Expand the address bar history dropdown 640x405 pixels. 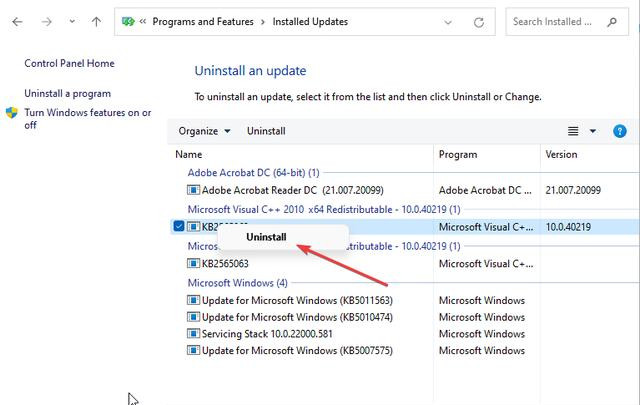tap(448, 22)
